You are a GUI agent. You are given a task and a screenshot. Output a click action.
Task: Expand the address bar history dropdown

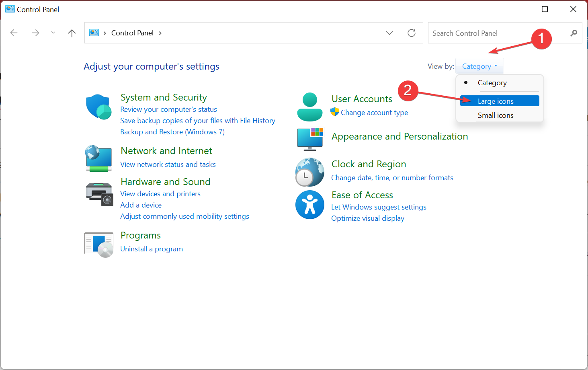click(x=389, y=33)
